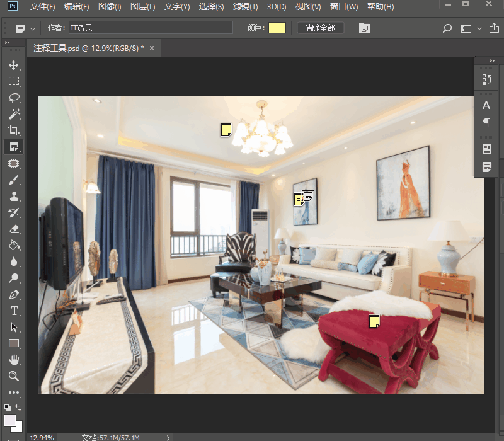The image size is (504, 441).
Task: Open the yellow note color swatch
Action: pos(277,28)
